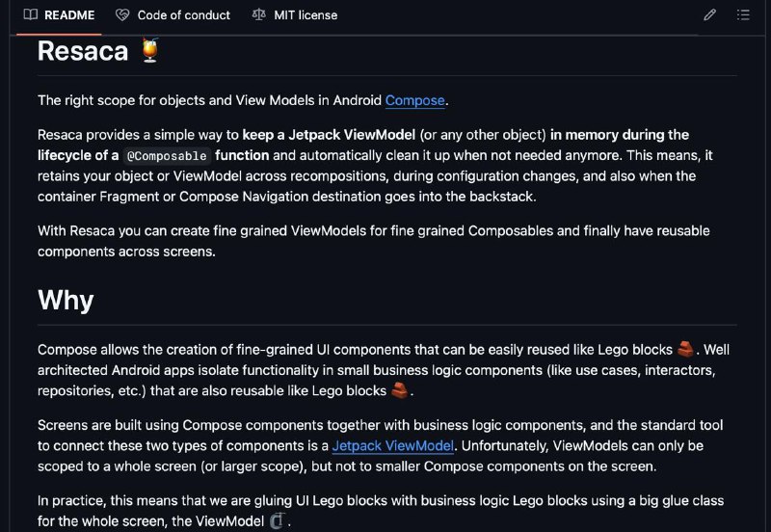Viewport: 771px width, 532px height.
Task: Click the Resaca heading
Action: (x=83, y=51)
